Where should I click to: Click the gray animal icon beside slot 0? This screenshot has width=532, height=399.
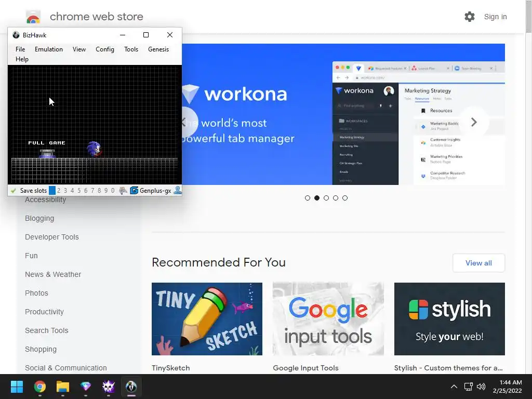pos(123,190)
